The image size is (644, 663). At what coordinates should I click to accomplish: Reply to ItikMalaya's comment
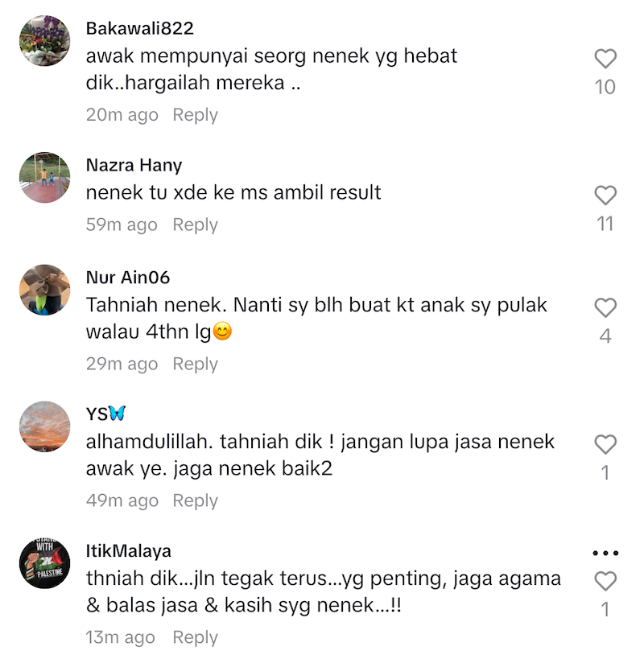coord(195,637)
